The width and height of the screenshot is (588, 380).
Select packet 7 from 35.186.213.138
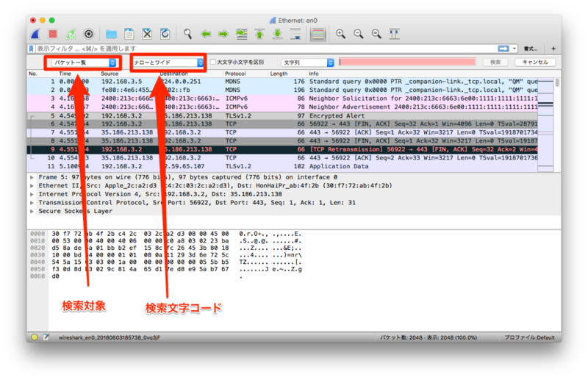(x=282, y=132)
